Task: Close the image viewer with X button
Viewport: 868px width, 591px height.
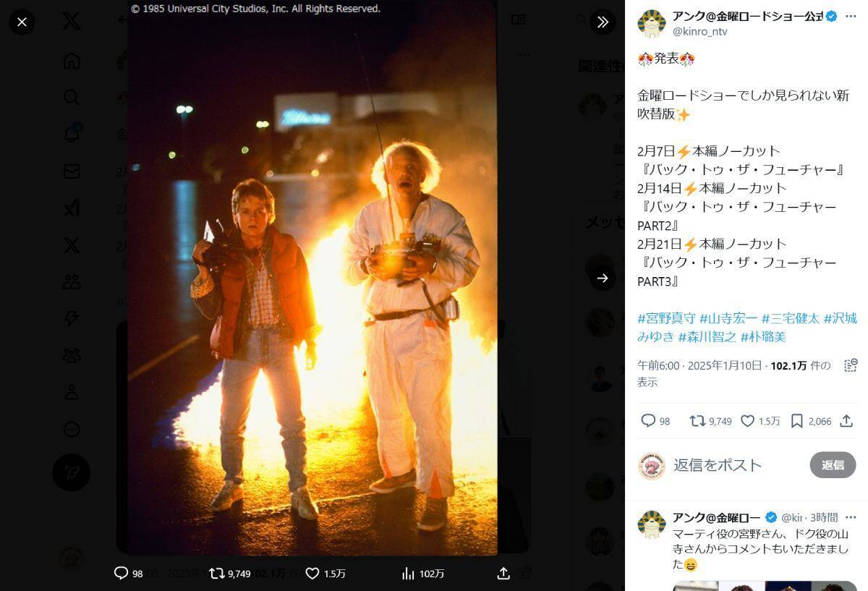Action: pos(22,22)
